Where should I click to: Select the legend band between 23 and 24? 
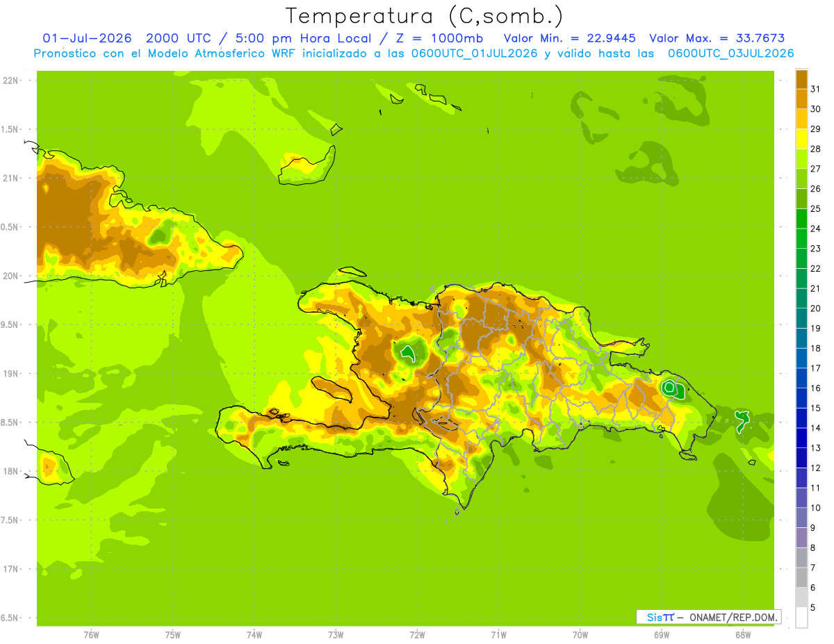tap(801, 238)
